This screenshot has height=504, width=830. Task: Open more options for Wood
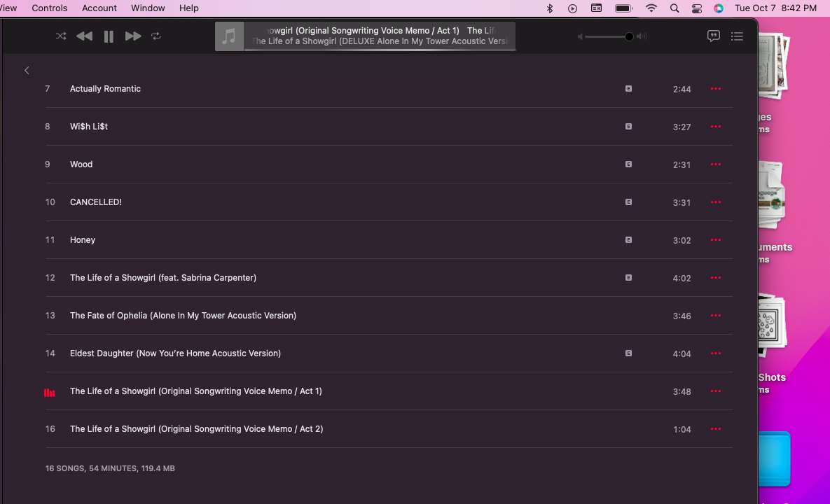click(716, 164)
